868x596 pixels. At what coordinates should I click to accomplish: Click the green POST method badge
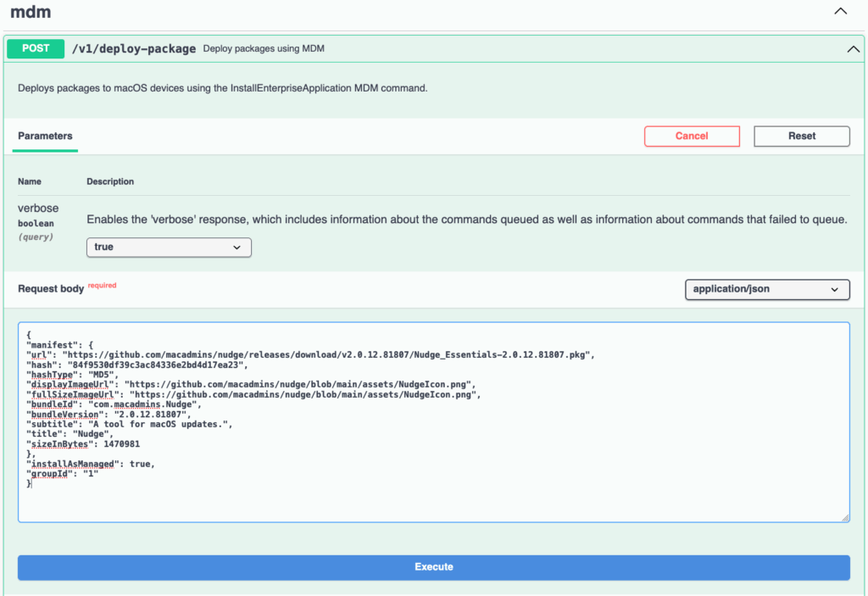(36, 49)
